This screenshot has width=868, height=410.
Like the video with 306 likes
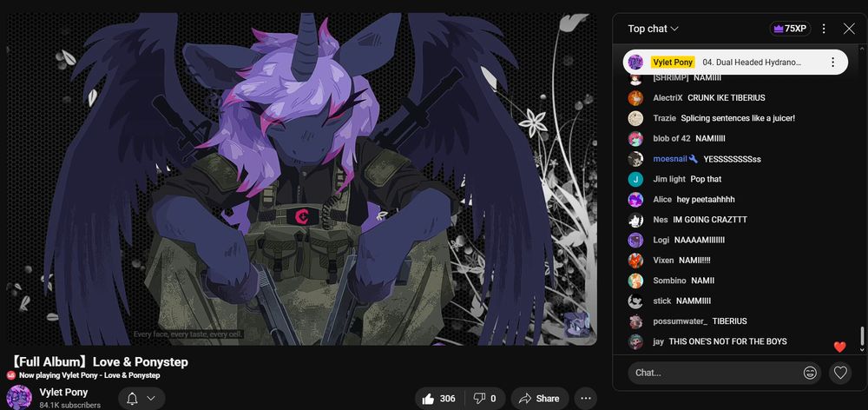tap(438, 399)
